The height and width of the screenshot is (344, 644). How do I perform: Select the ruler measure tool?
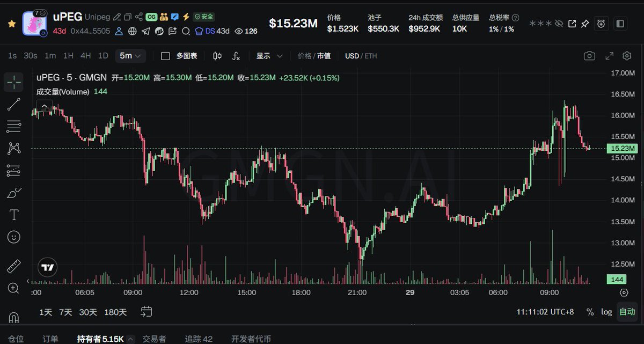(x=14, y=266)
